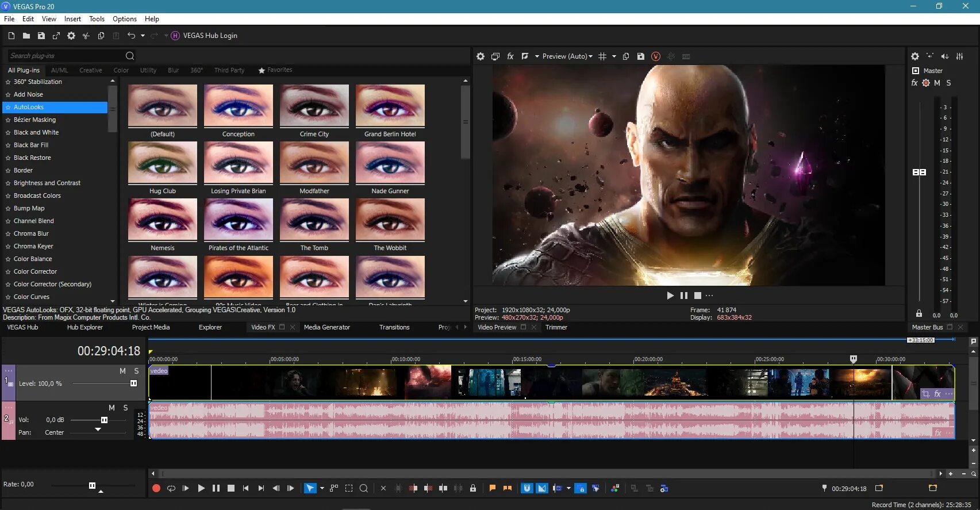Open the Trimmer tab
Image resolution: width=980 pixels, height=510 pixels.
click(556, 327)
